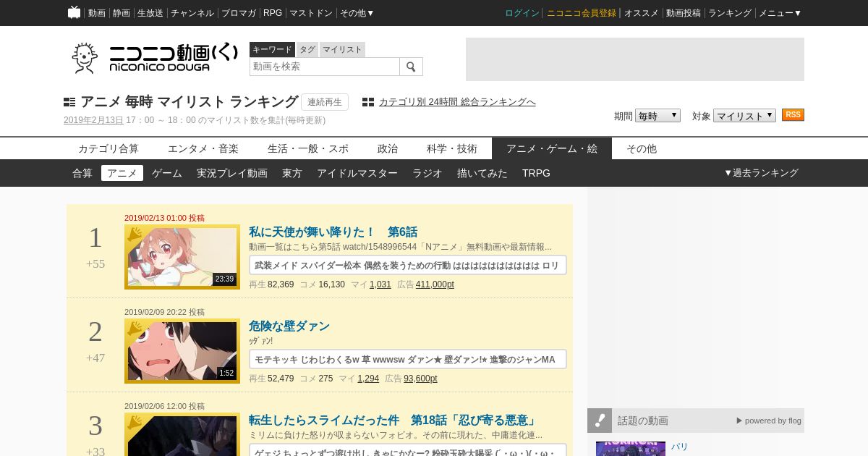This screenshot has width=868, height=456.
Task: Select the 描いてみた subcategory
Action: tap(482, 173)
